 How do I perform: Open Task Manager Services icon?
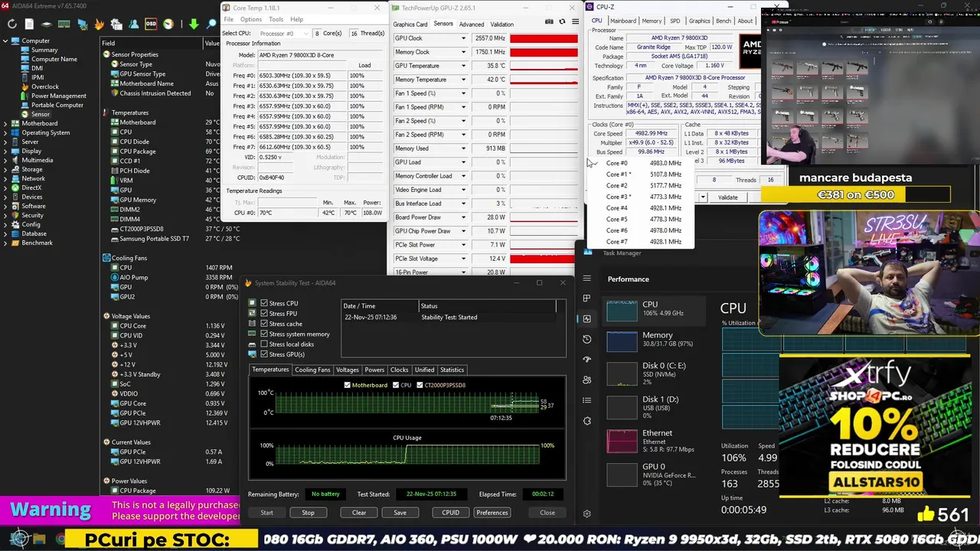click(587, 420)
